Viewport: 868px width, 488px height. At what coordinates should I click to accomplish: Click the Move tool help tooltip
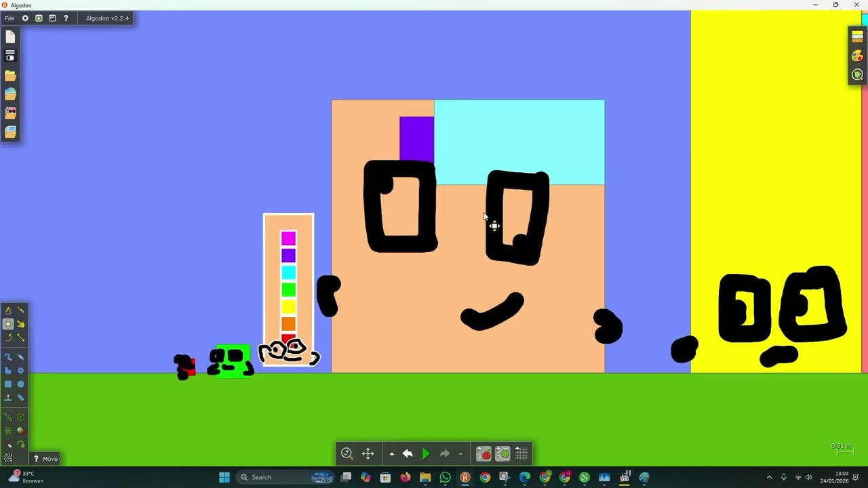point(45,459)
